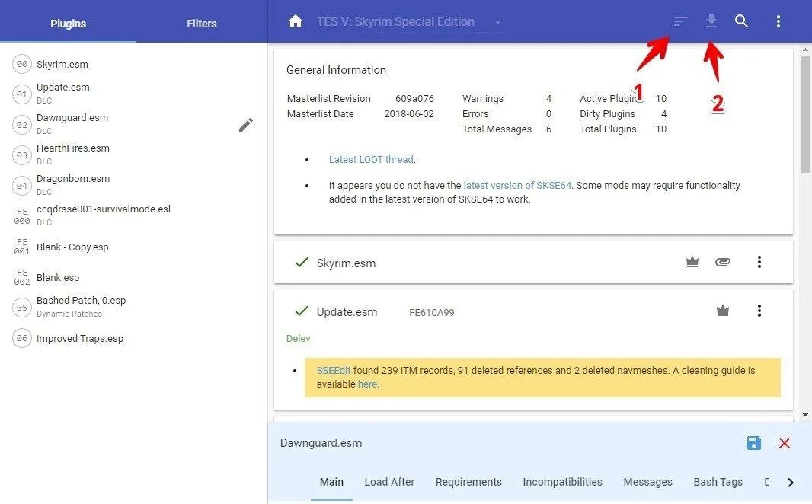The width and height of the screenshot is (812, 504).
Task: Open the latest version of SKSE64 link
Action: tap(517, 185)
